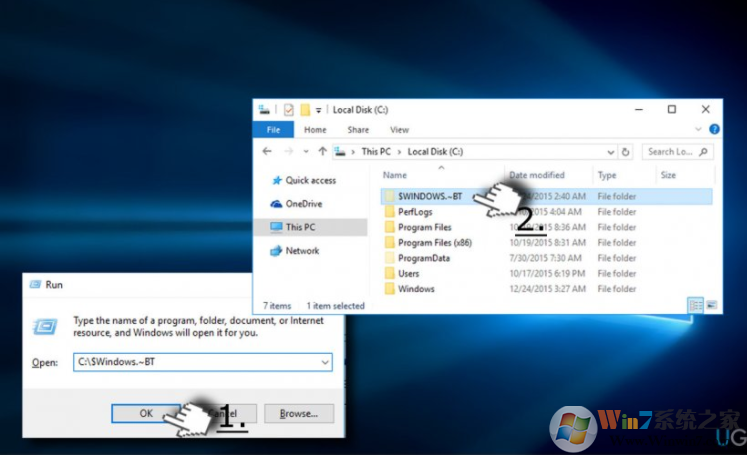
Task: Click the Back navigation arrow
Action: [267, 152]
